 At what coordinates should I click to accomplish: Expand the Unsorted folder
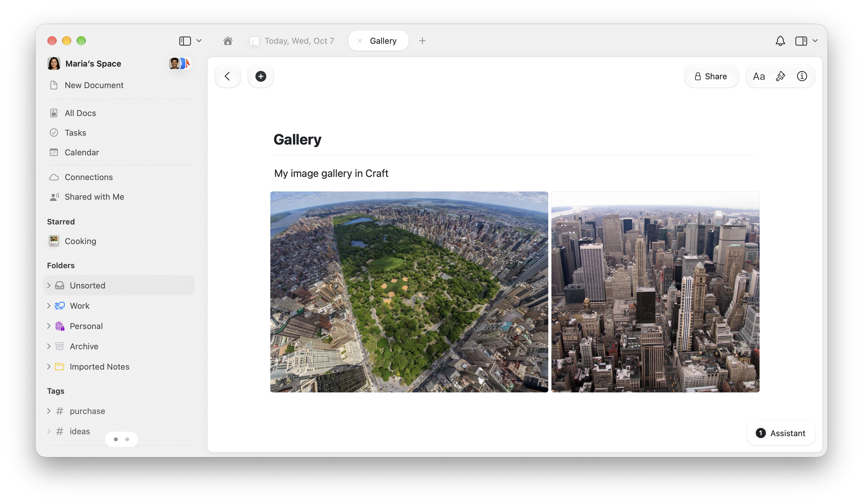pos(49,285)
